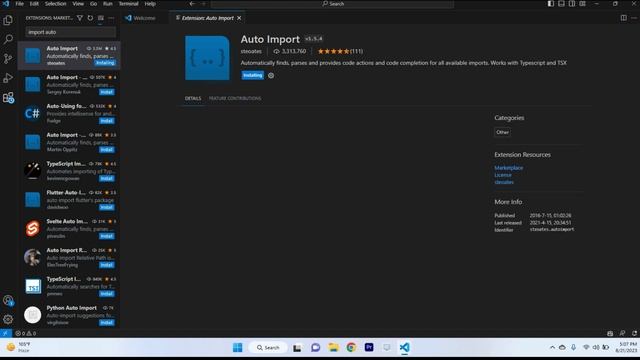Open the Accounts icon in activity bar
The width and height of the screenshot is (640, 360).
(8, 300)
